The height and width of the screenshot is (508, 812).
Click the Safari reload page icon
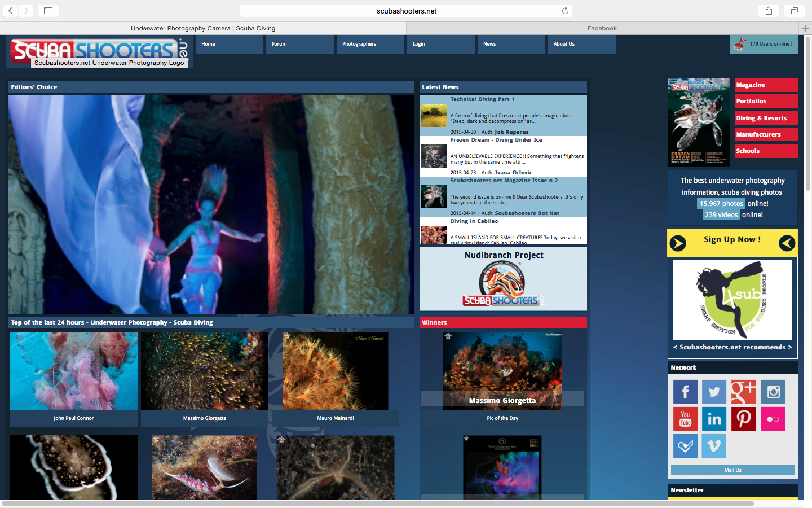point(565,11)
